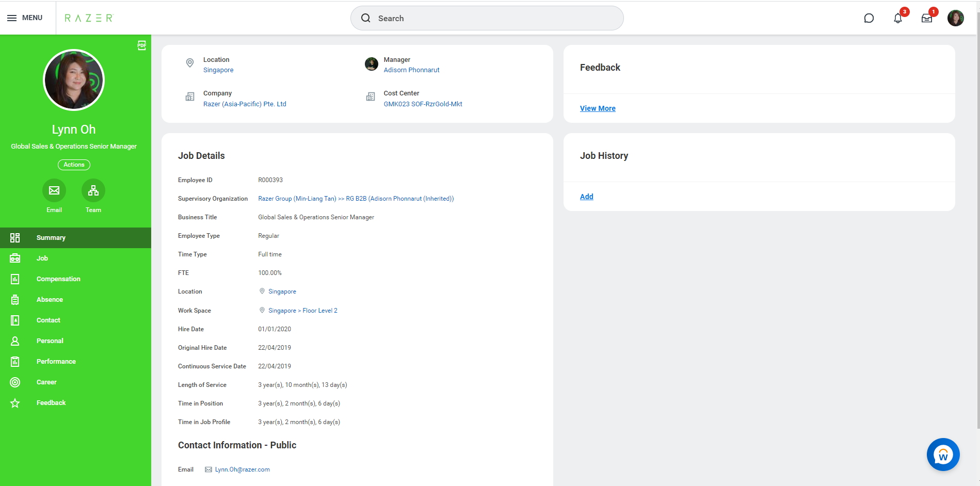The width and height of the screenshot is (980, 486).
Task: Open the inbox tray icon
Action: tap(927, 19)
